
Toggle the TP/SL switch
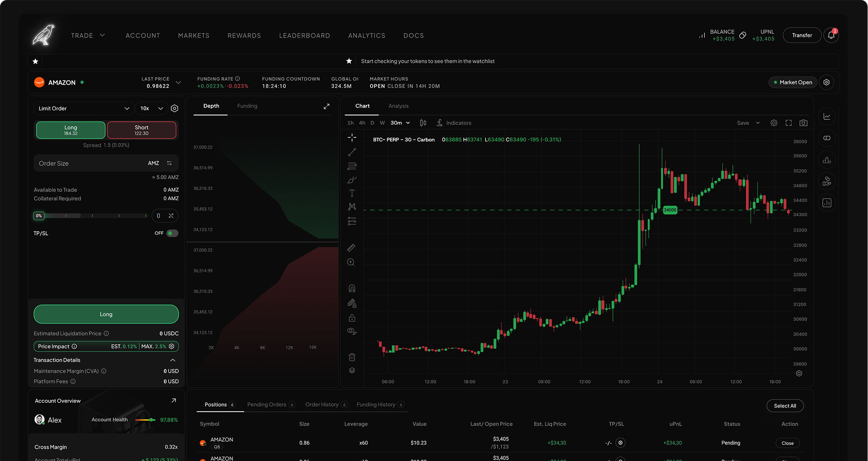coord(172,233)
